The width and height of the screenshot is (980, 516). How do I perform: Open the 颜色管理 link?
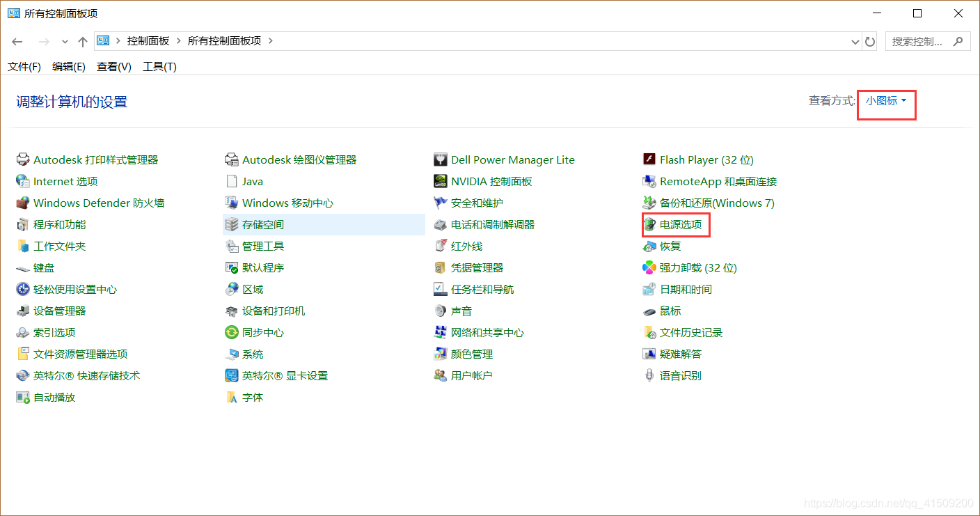pyautogui.click(x=472, y=354)
